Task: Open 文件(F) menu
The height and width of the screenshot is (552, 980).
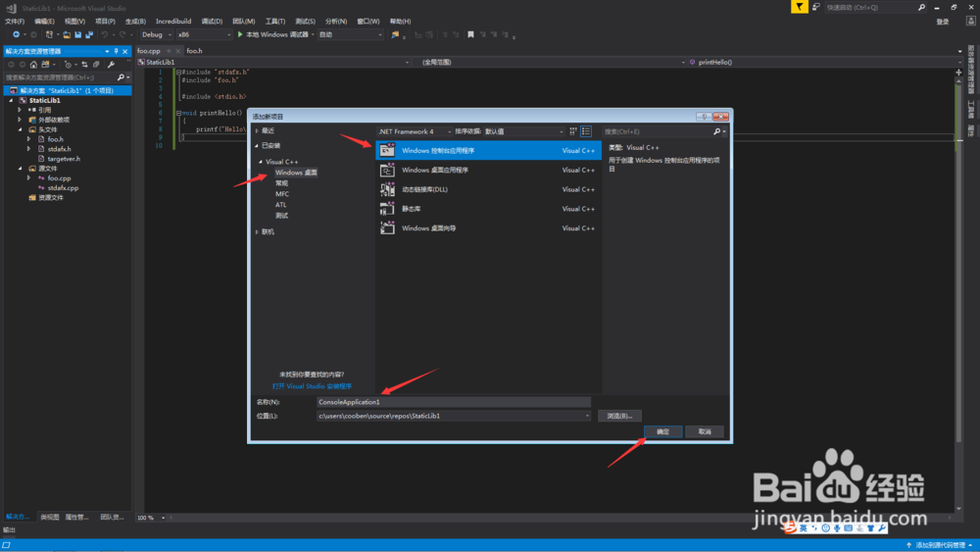Action: (x=15, y=22)
